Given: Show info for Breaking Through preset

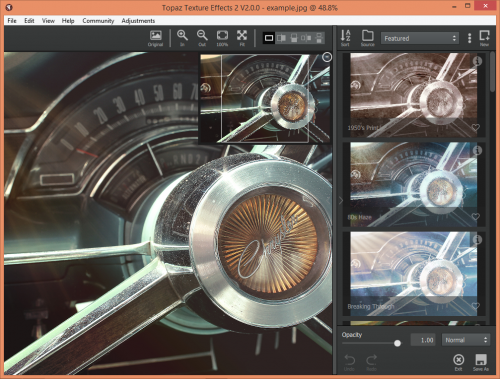Looking at the screenshot, I should 477,240.
